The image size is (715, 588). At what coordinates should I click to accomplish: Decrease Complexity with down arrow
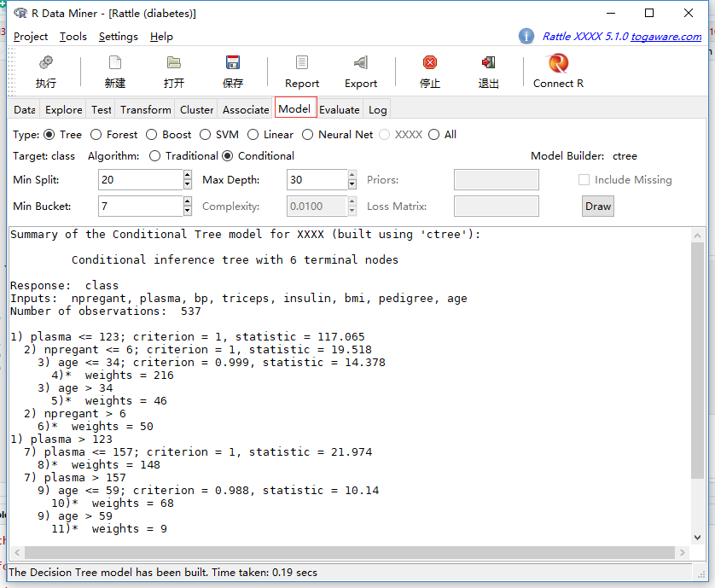(352, 211)
